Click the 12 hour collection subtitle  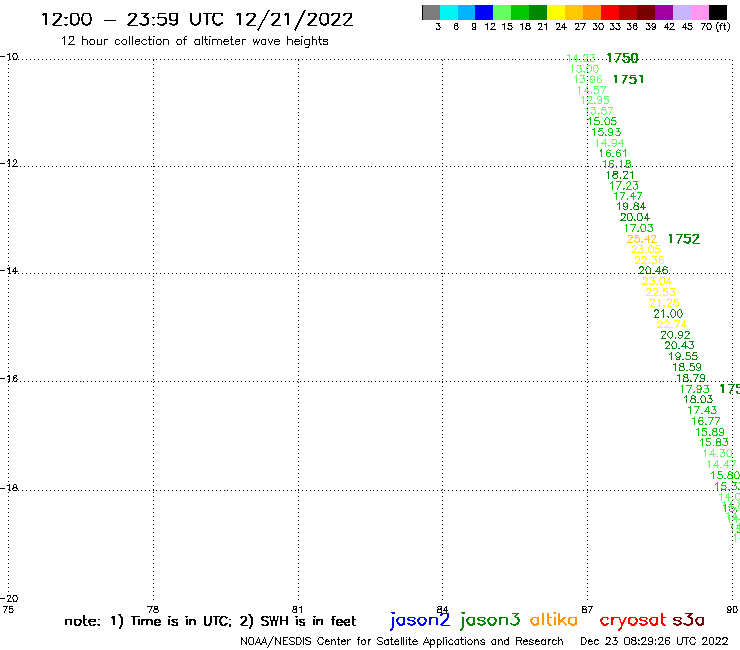(194, 41)
